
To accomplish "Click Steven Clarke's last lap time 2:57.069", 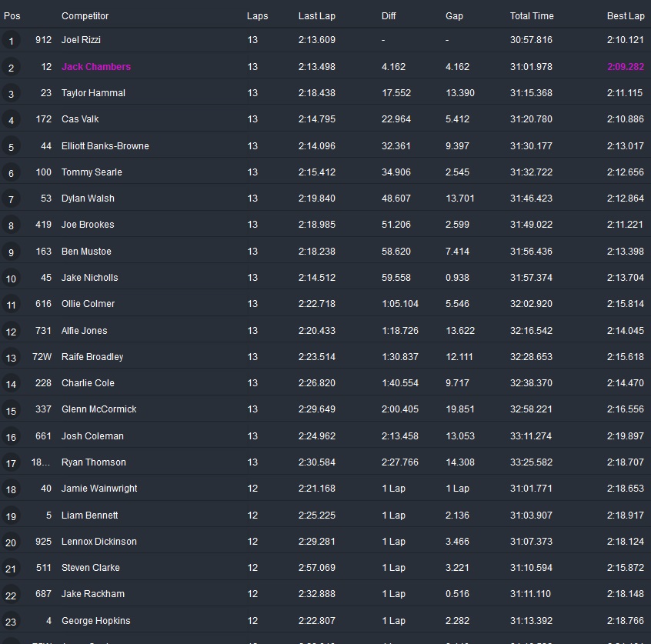I will [316, 568].
